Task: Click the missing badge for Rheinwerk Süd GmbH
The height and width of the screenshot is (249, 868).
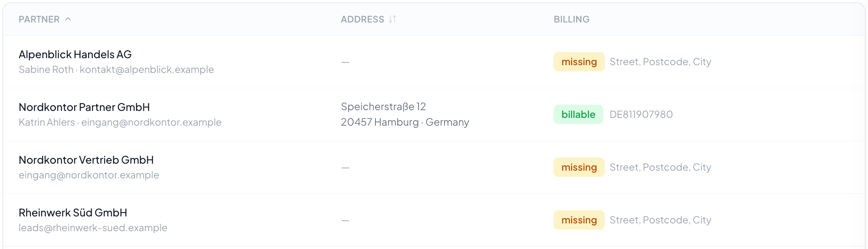Action: pyautogui.click(x=579, y=220)
